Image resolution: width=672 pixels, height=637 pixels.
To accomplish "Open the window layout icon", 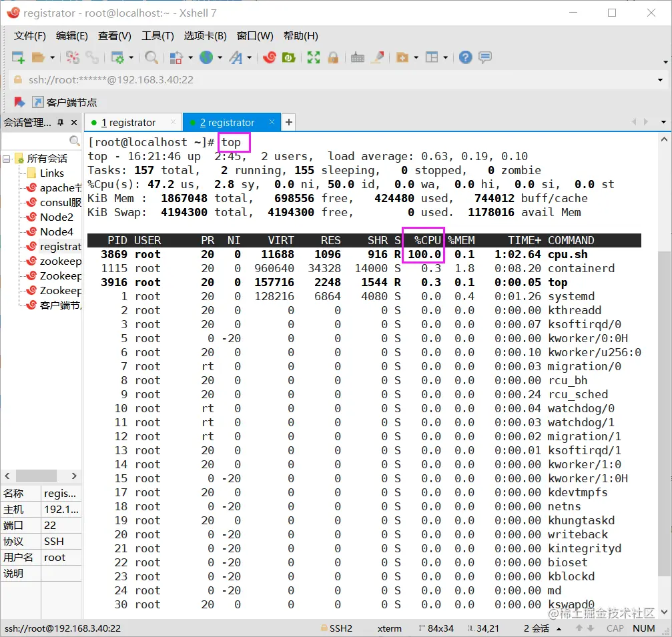I will pos(432,57).
